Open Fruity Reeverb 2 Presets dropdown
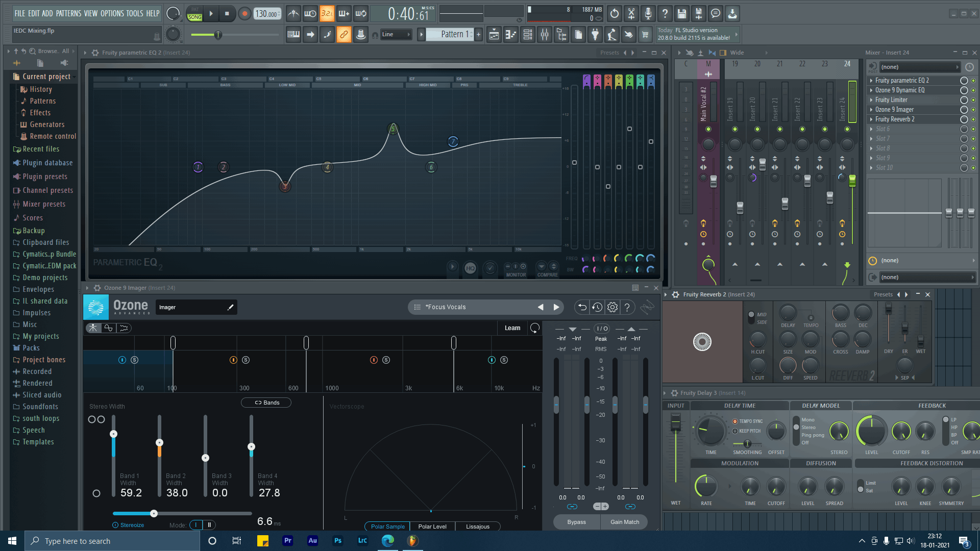The height and width of the screenshot is (551, 980). [883, 294]
